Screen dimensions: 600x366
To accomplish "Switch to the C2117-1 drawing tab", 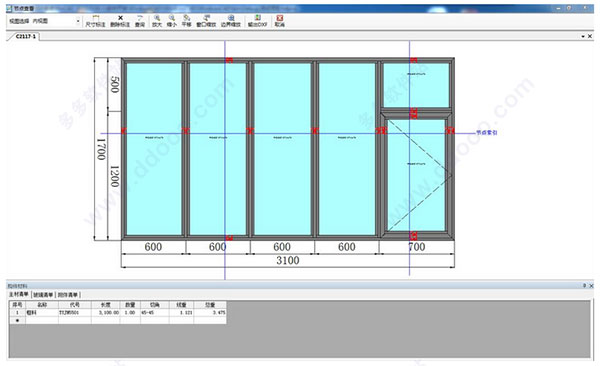I will click(25, 36).
